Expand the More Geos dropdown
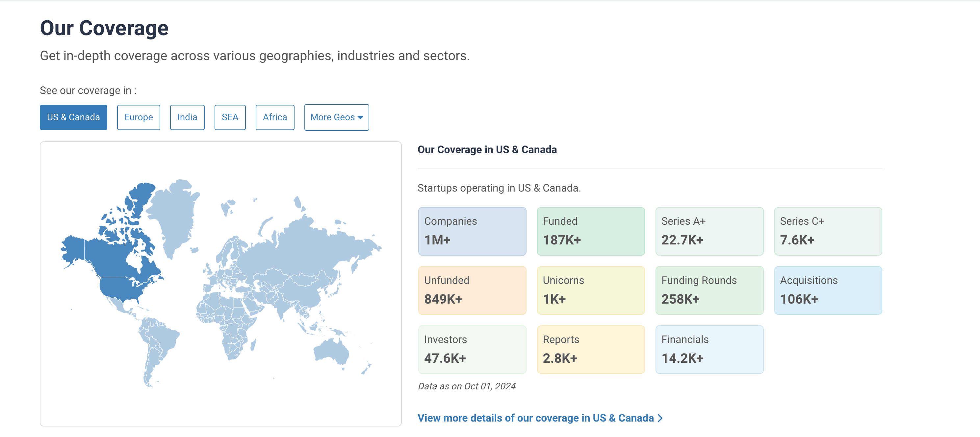 pos(336,117)
